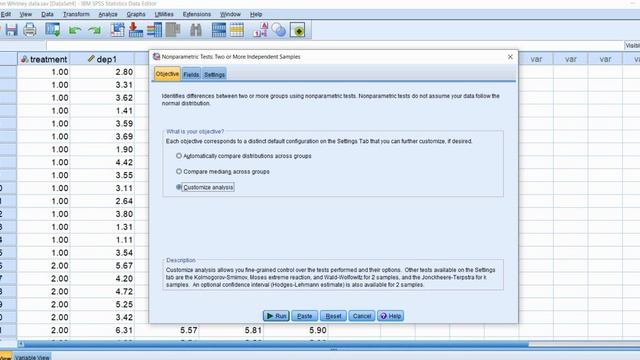The image size is (640, 360).
Task: Open Find with the binoculars icon
Action: [x=196, y=30]
